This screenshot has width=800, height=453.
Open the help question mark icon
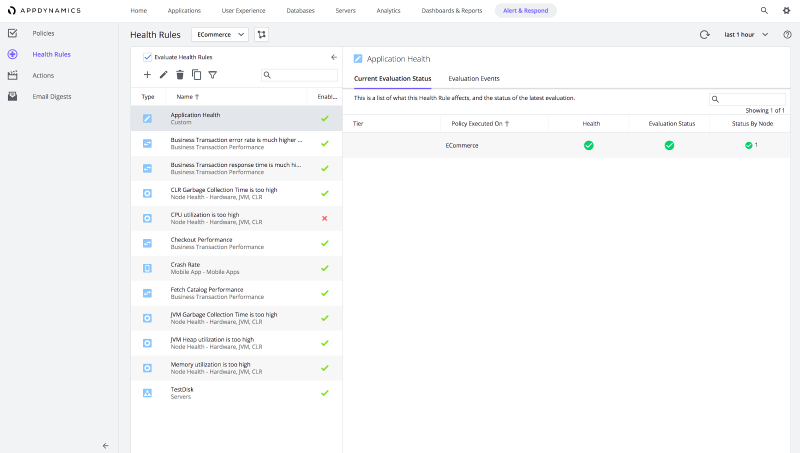pos(787,35)
